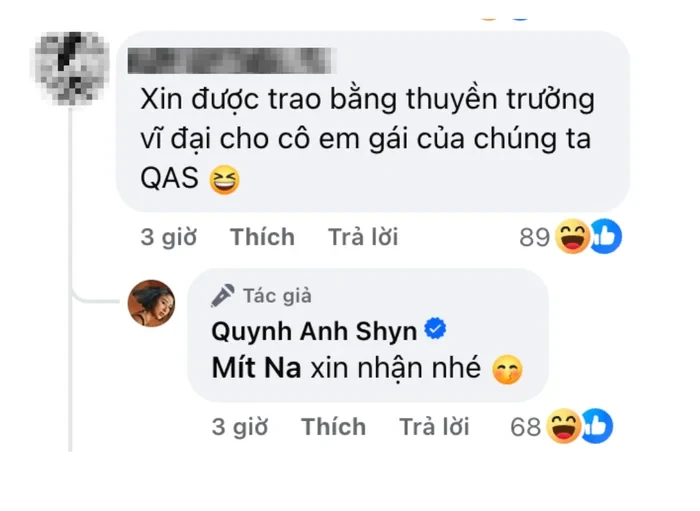The image size is (700, 511).
Task: Click the pixelated commenter profile picture
Action: pyautogui.click(x=72, y=68)
